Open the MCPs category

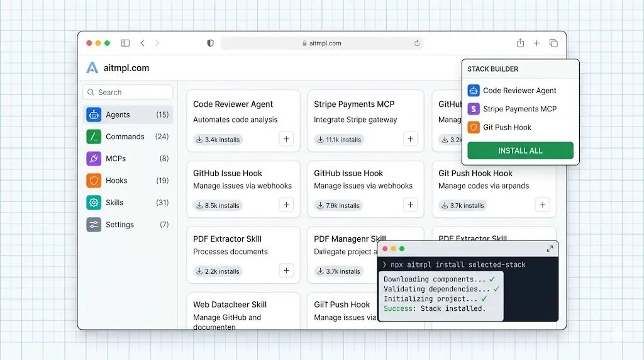point(128,159)
